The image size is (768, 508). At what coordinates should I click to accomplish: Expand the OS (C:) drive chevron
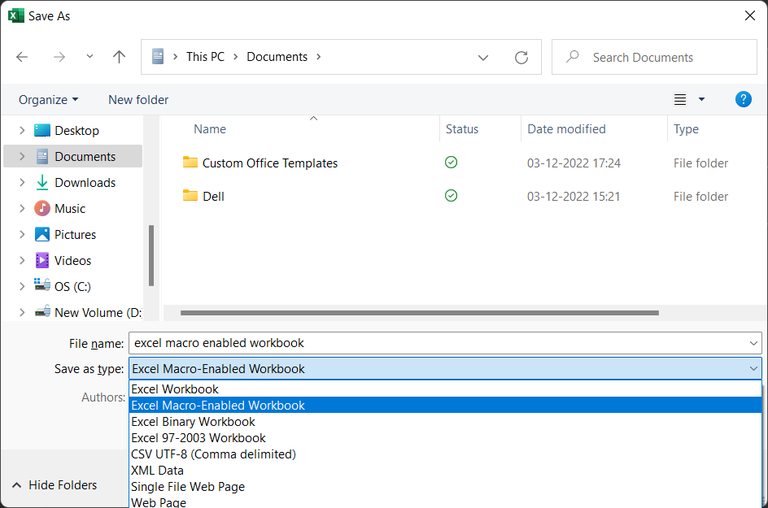[22, 286]
